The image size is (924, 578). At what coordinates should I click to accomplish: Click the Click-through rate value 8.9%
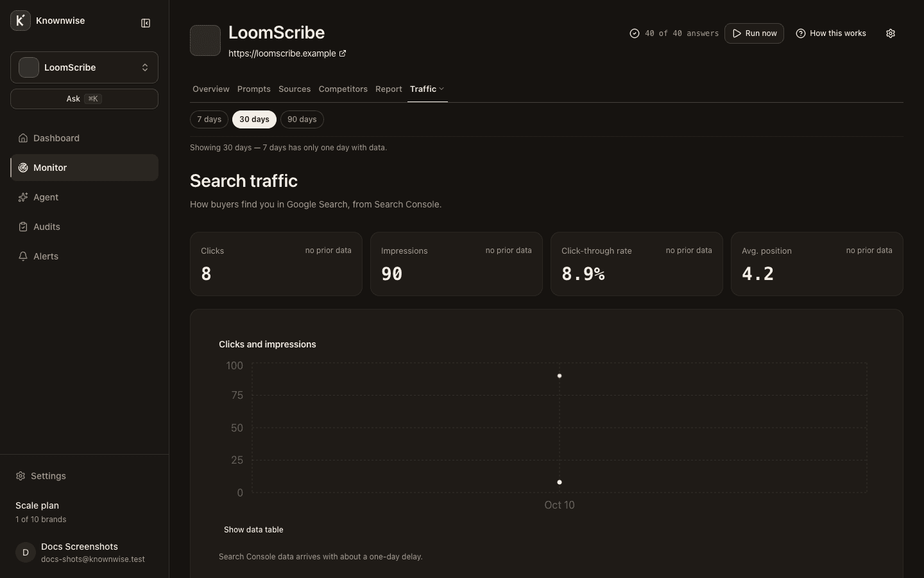[x=583, y=274]
